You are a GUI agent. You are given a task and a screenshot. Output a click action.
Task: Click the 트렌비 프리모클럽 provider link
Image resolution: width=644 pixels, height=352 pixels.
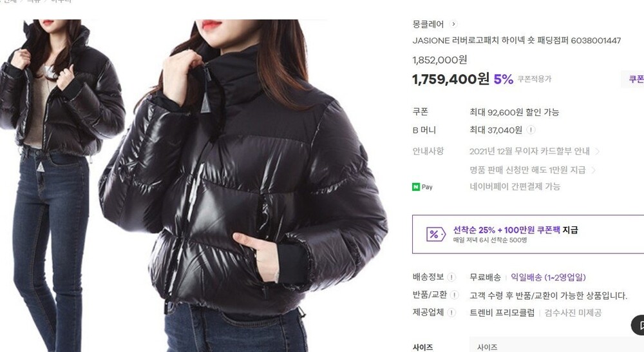tap(502, 313)
